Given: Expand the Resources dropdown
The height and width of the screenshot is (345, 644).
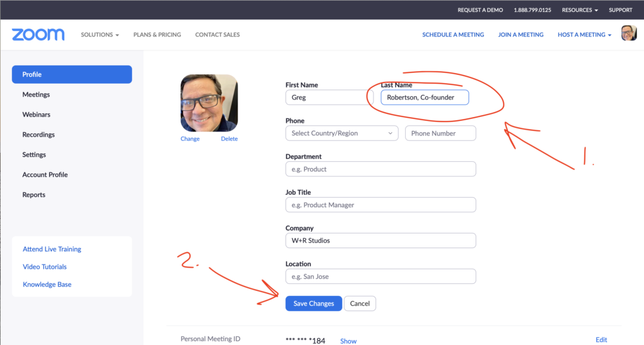Looking at the screenshot, I should click(x=580, y=10).
